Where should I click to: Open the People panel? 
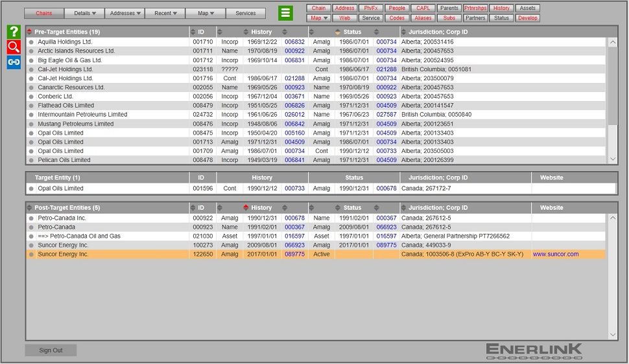coord(397,8)
